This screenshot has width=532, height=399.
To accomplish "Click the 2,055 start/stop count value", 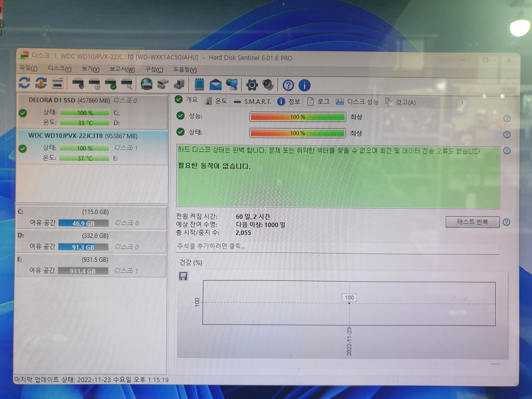I will coord(243,233).
